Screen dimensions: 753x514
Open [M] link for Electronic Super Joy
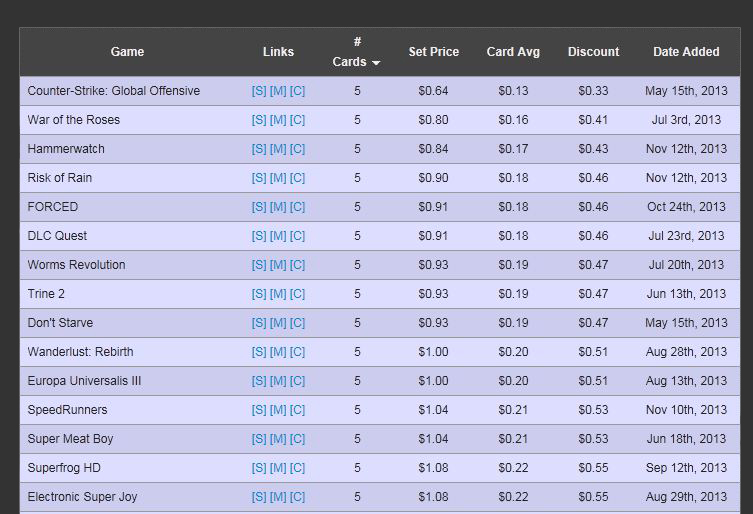[x=278, y=497]
